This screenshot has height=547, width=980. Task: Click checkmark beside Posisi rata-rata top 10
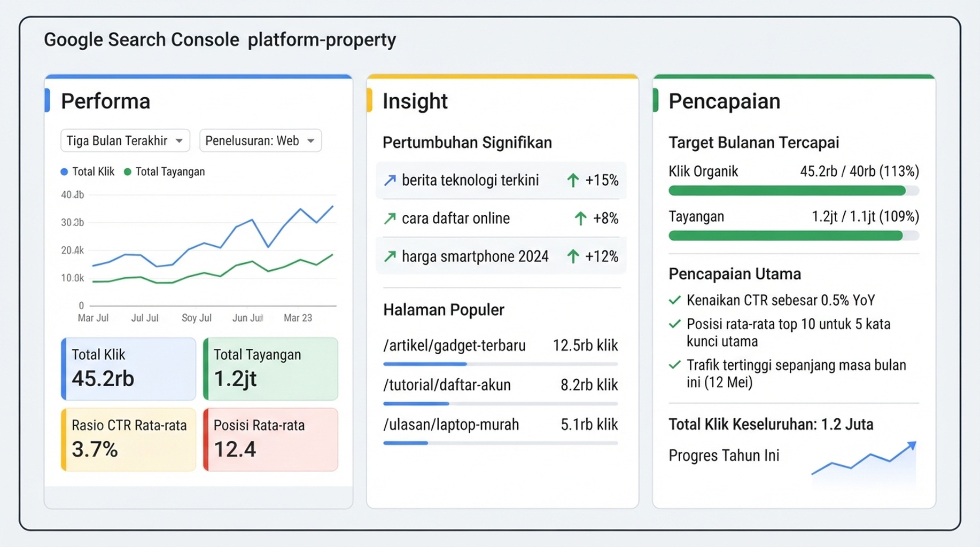point(675,324)
